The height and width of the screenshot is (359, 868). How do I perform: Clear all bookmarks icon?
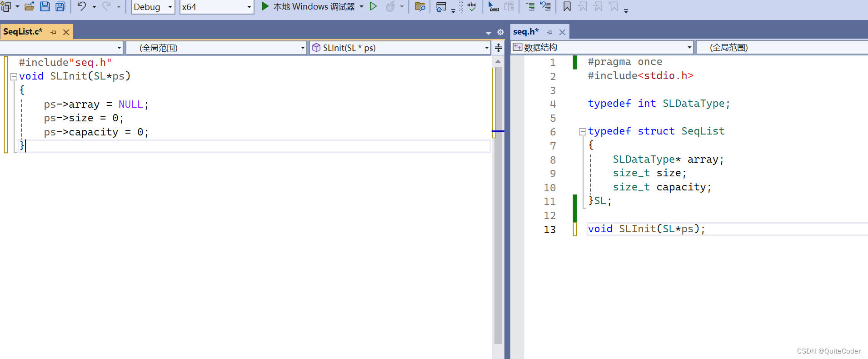click(x=614, y=6)
